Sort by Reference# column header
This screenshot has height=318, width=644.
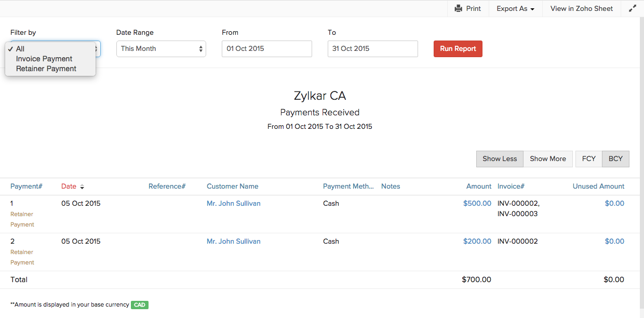[167, 187]
